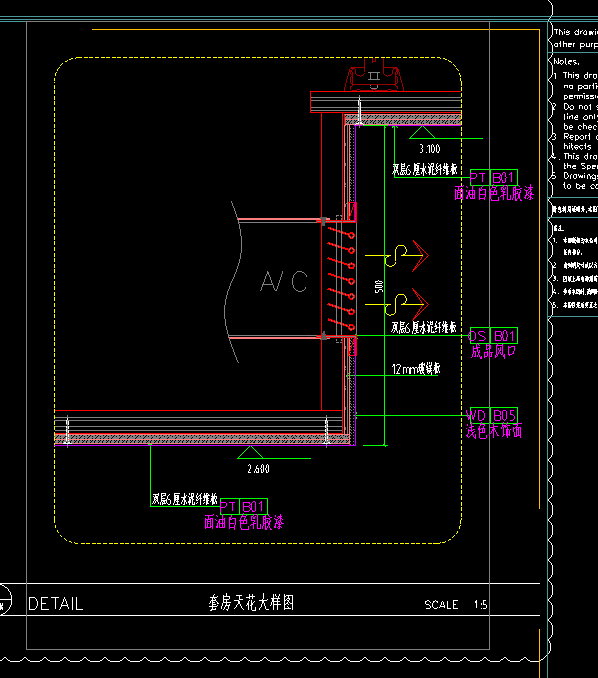Click the detail circle marker beside DETAIL
Image resolution: width=598 pixels, height=678 pixels.
tap(4, 599)
